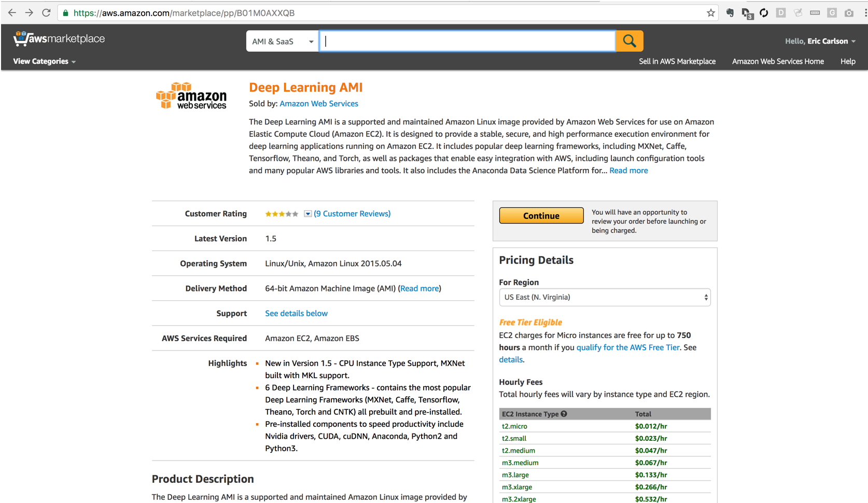Open Sell in AWS Marketplace
Screen dimensions: 868x503
(x=677, y=61)
